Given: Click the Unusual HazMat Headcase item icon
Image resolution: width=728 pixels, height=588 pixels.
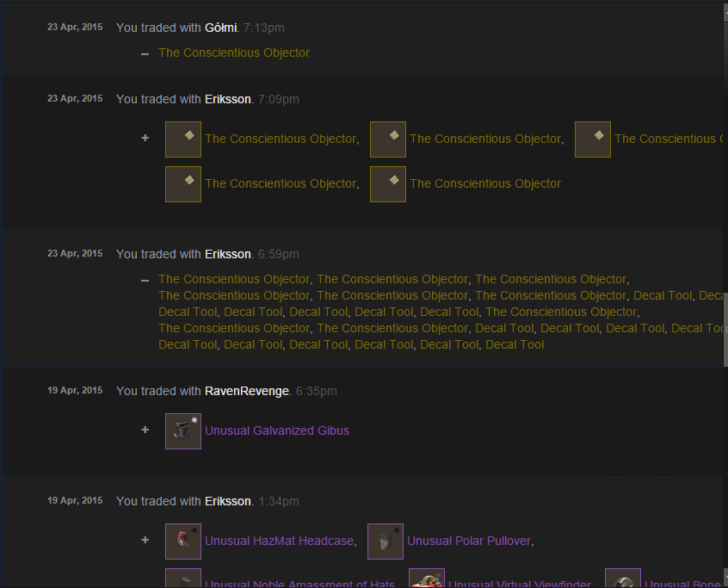Looking at the screenshot, I should pyautogui.click(x=183, y=542).
